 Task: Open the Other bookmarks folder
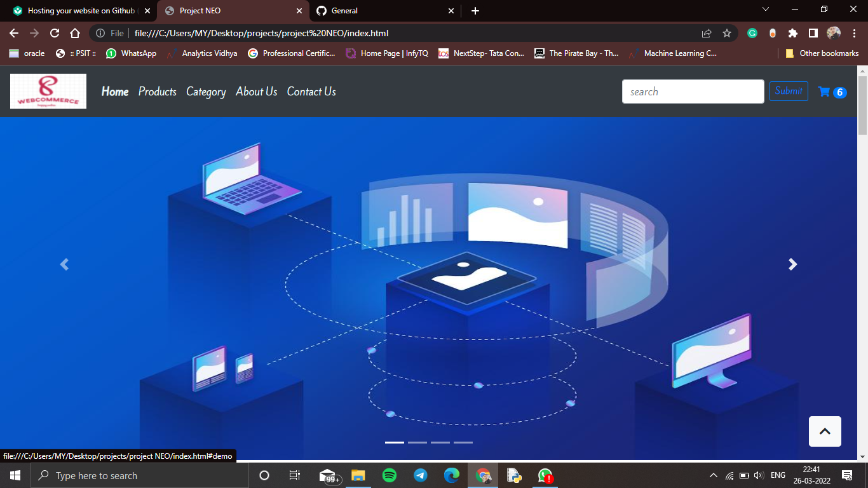click(x=822, y=53)
